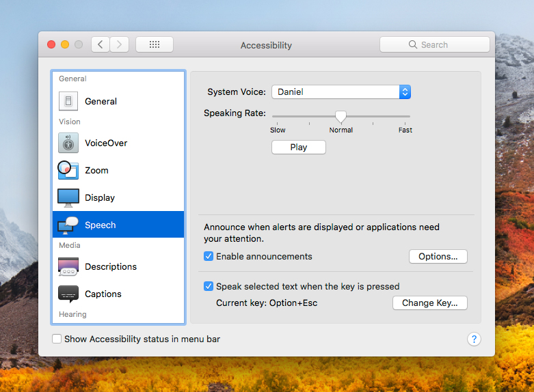Disable the Enable announcements checkbox

[209, 256]
